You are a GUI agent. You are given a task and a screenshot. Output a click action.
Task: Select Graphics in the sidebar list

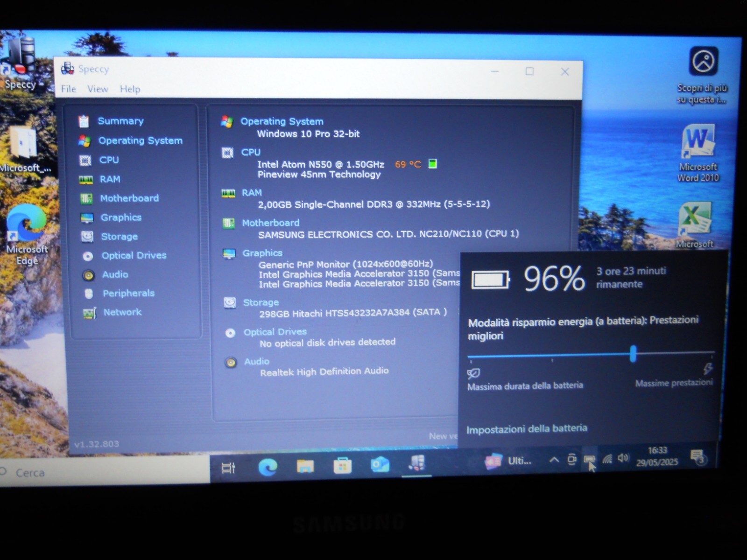click(x=121, y=217)
